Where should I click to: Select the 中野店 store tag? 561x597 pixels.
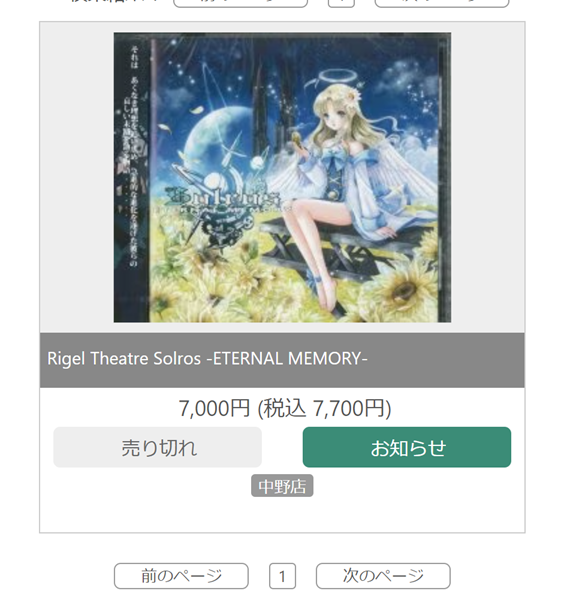tap(282, 485)
